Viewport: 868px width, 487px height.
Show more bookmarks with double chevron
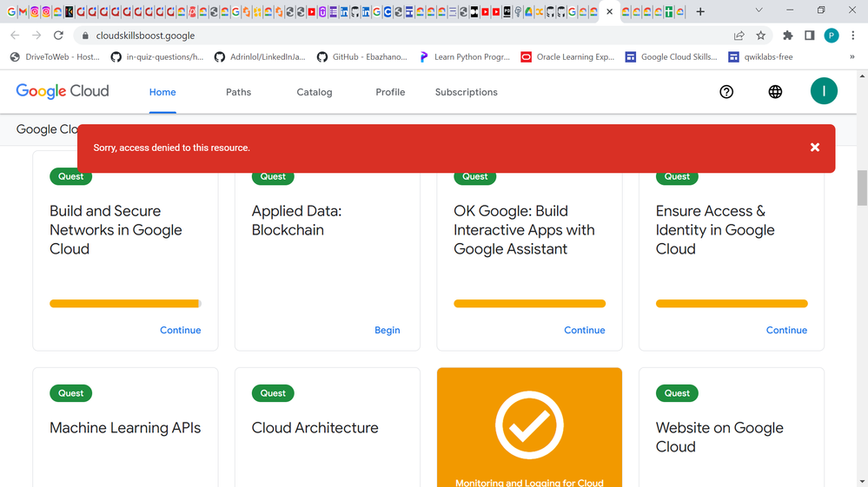[x=852, y=56]
